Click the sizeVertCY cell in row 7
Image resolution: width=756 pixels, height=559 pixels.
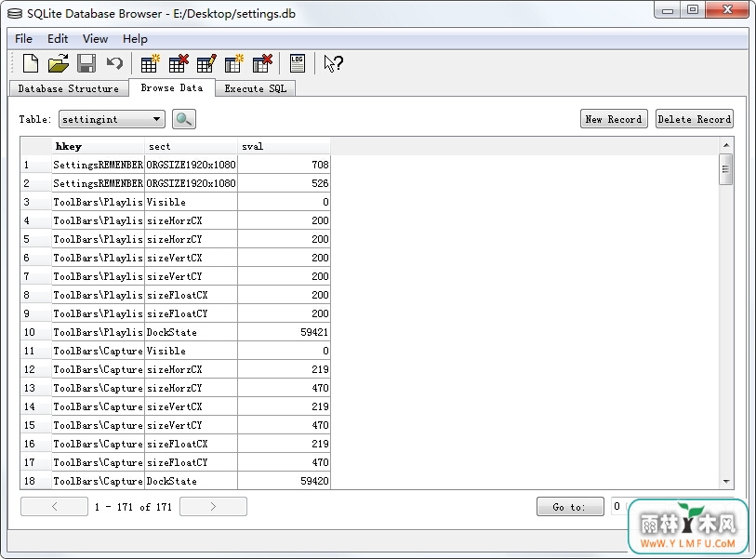191,276
